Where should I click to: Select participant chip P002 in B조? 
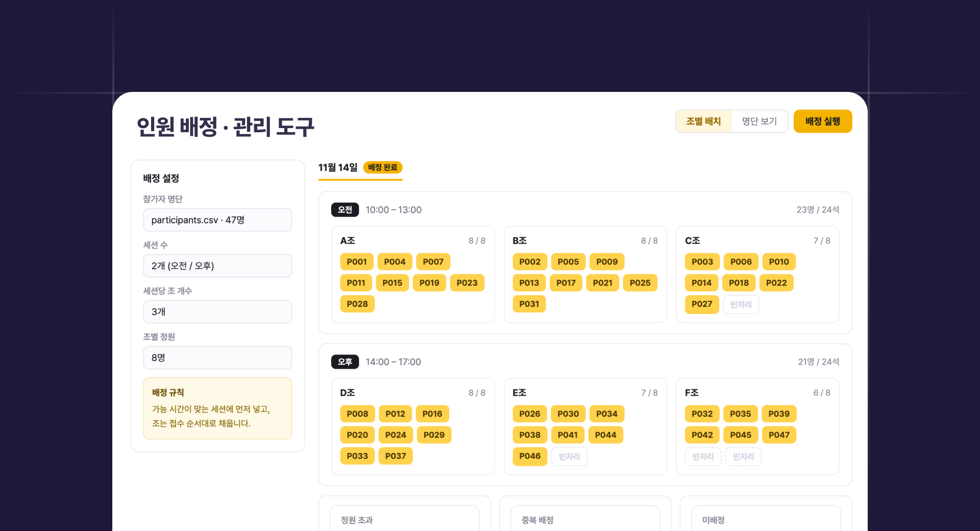tap(530, 262)
